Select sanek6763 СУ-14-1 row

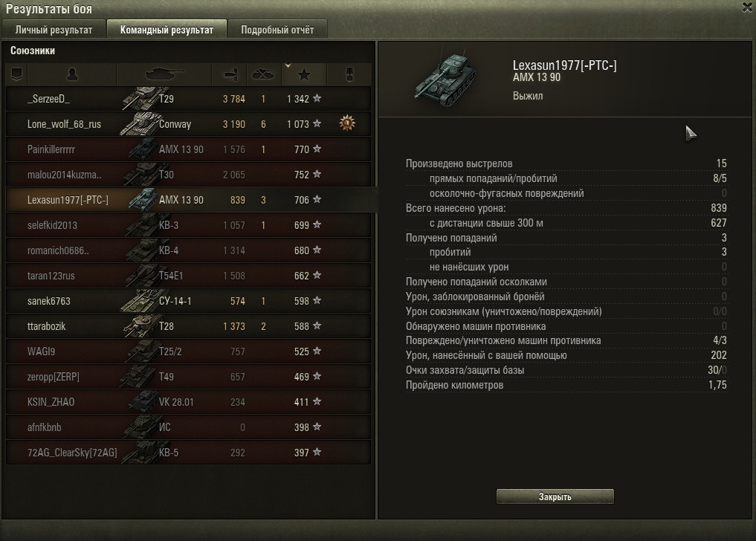[189, 301]
